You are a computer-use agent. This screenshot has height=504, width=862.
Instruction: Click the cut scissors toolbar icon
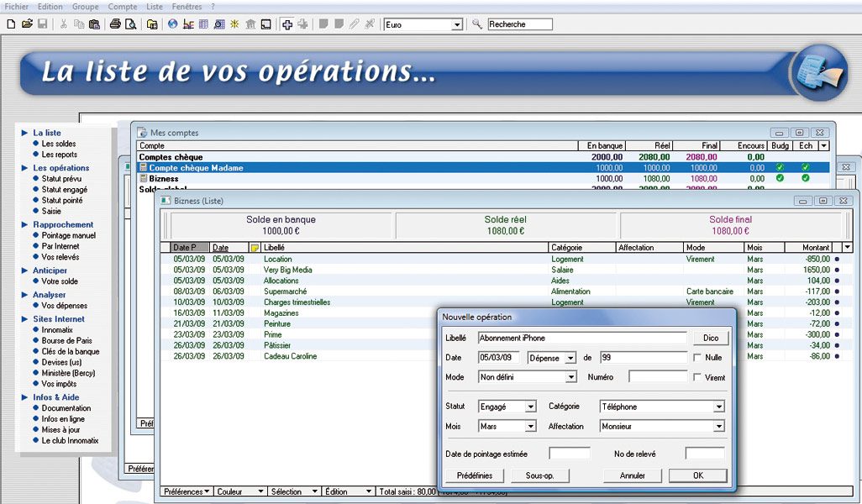63,24
